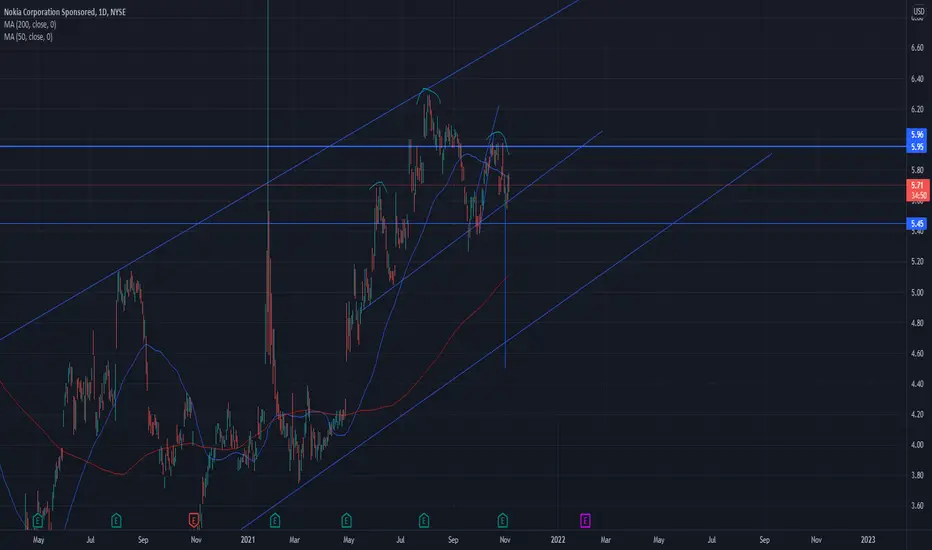Open the USD currency selector
Screen dimensions: 932x550
coord(918,11)
